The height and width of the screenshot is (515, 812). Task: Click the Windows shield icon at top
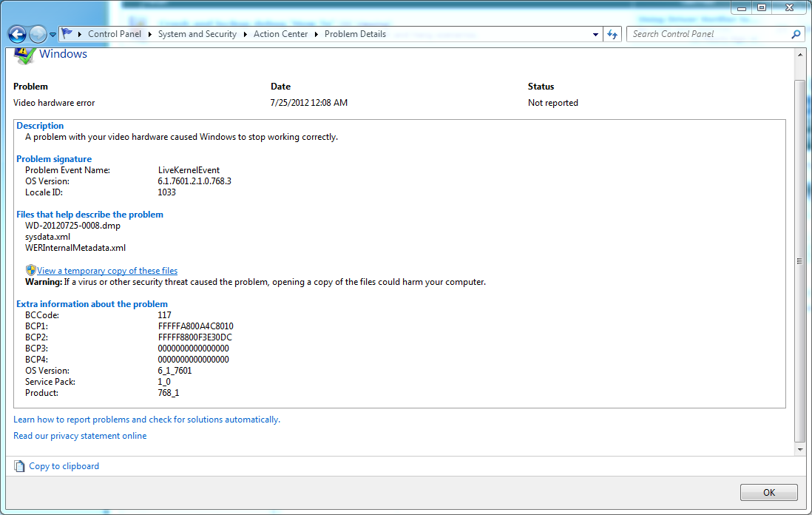click(24, 55)
